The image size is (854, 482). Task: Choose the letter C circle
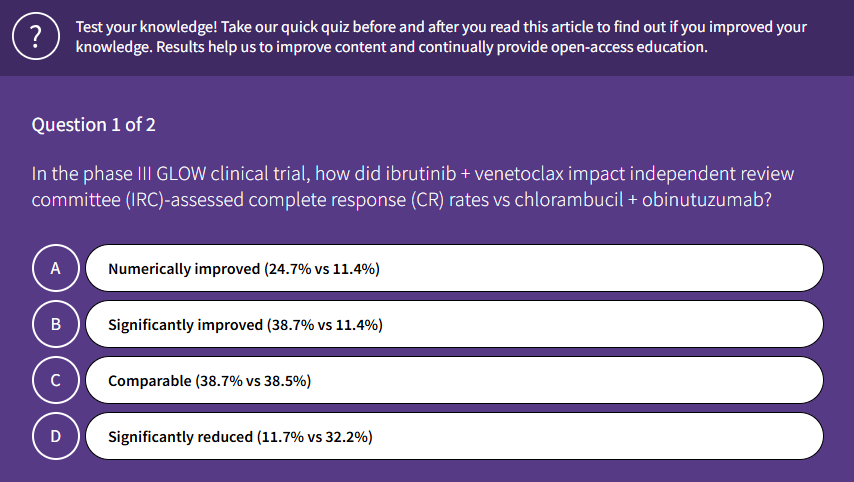[x=56, y=380]
